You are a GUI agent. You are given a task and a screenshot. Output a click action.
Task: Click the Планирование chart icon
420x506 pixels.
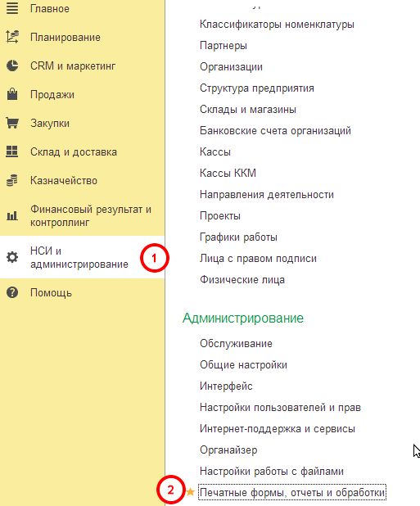(12, 37)
